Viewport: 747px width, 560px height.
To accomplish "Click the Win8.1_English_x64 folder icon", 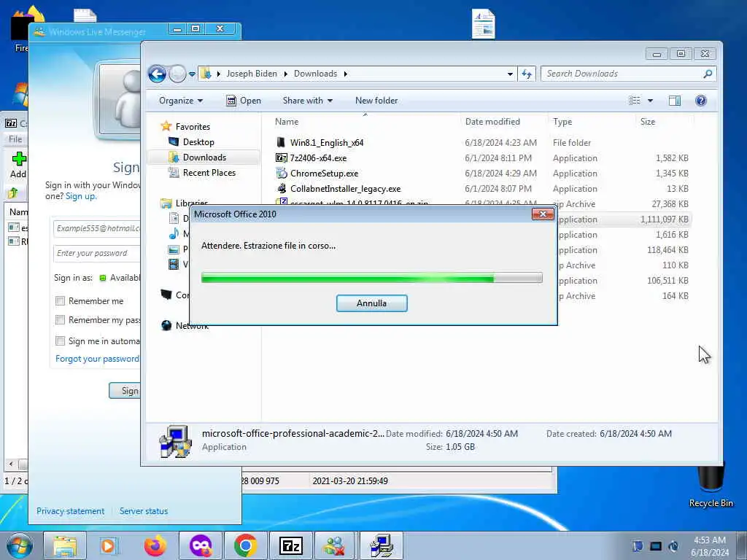I will 281,142.
